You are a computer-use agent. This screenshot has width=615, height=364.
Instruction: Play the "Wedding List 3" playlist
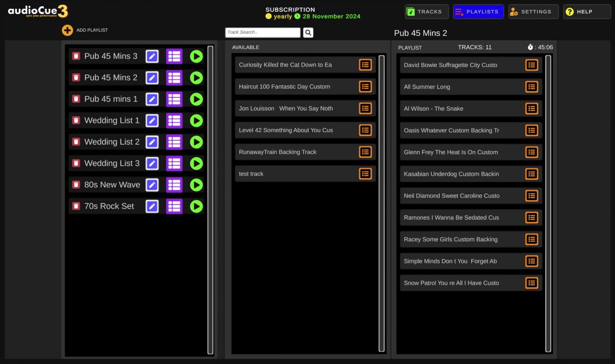click(x=196, y=163)
